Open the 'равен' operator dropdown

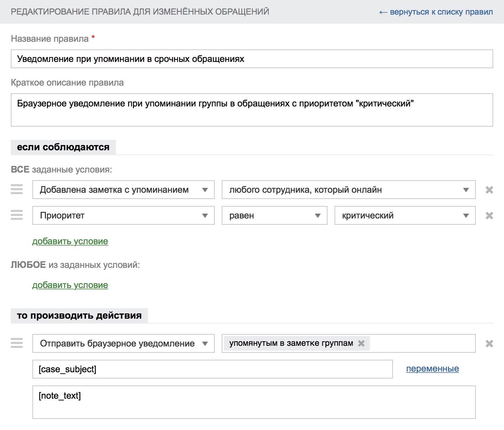tap(275, 215)
